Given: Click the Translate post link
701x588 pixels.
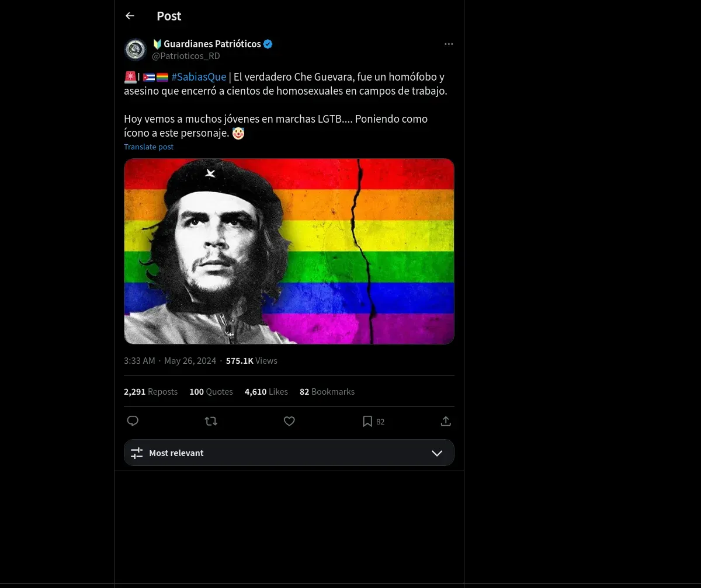Looking at the screenshot, I should pyautogui.click(x=148, y=147).
